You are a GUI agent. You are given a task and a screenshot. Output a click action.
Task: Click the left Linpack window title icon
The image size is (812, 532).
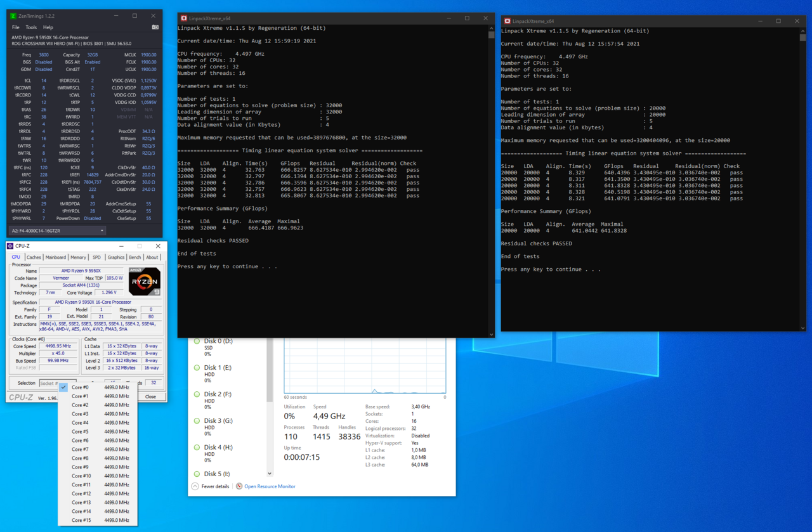pyautogui.click(x=184, y=19)
